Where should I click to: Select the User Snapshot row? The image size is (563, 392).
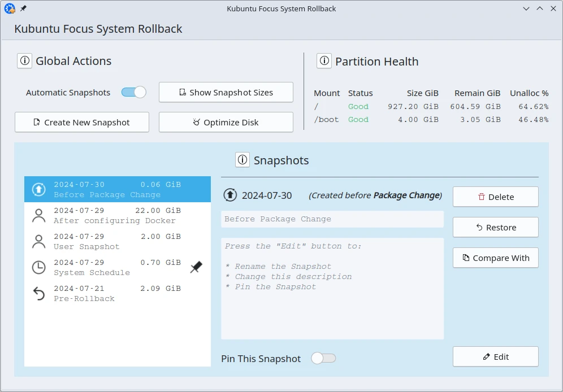tap(118, 241)
